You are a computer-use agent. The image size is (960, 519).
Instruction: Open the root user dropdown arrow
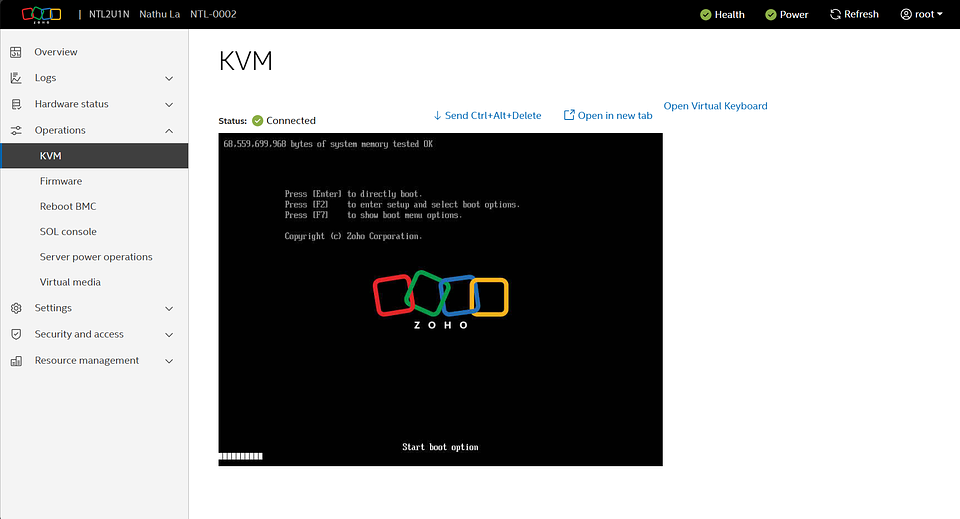[940, 14]
